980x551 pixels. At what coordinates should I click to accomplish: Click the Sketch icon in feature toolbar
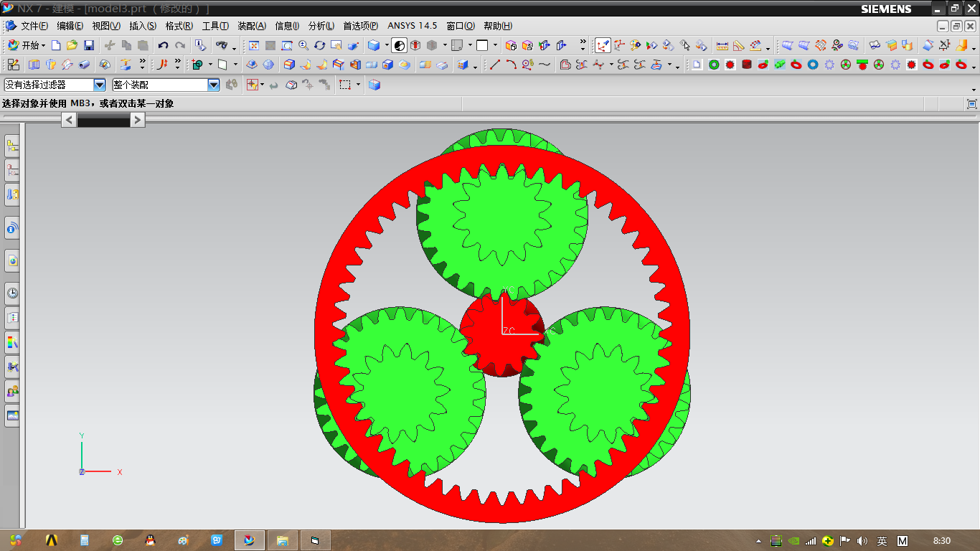(14, 65)
